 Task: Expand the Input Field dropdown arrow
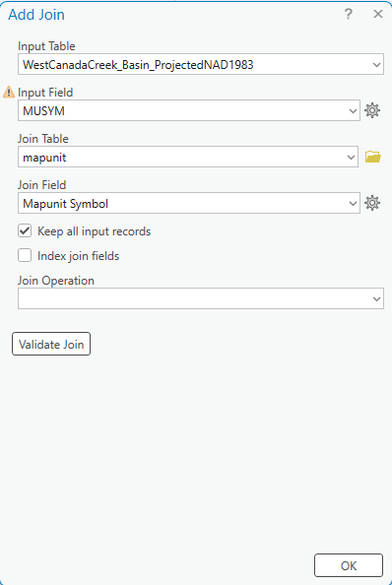(353, 111)
